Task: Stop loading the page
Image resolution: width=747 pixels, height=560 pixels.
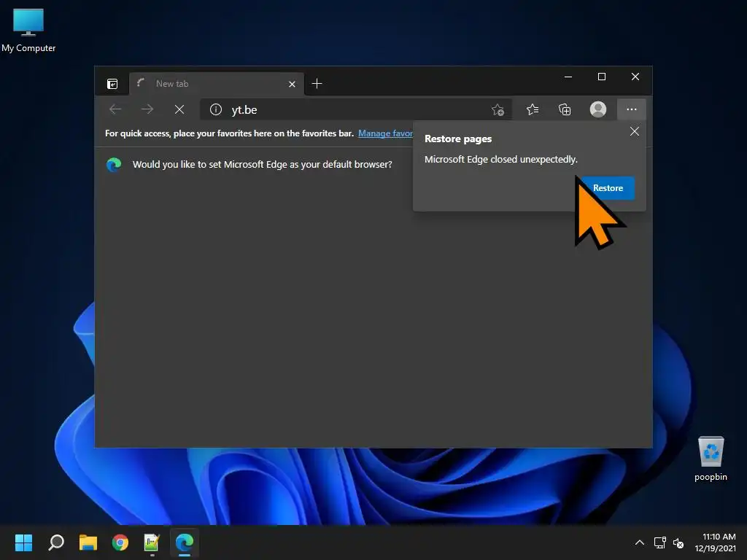Action: (x=179, y=109)
